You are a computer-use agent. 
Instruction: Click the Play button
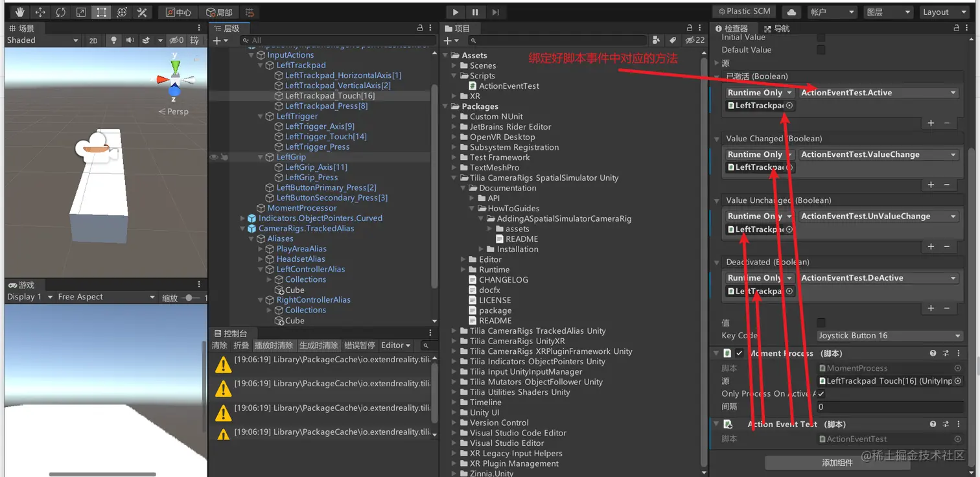[456, 12]
